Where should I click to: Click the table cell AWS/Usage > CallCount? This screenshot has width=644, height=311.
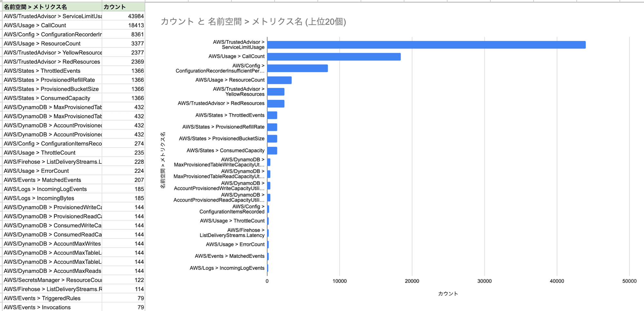point(52,25)
